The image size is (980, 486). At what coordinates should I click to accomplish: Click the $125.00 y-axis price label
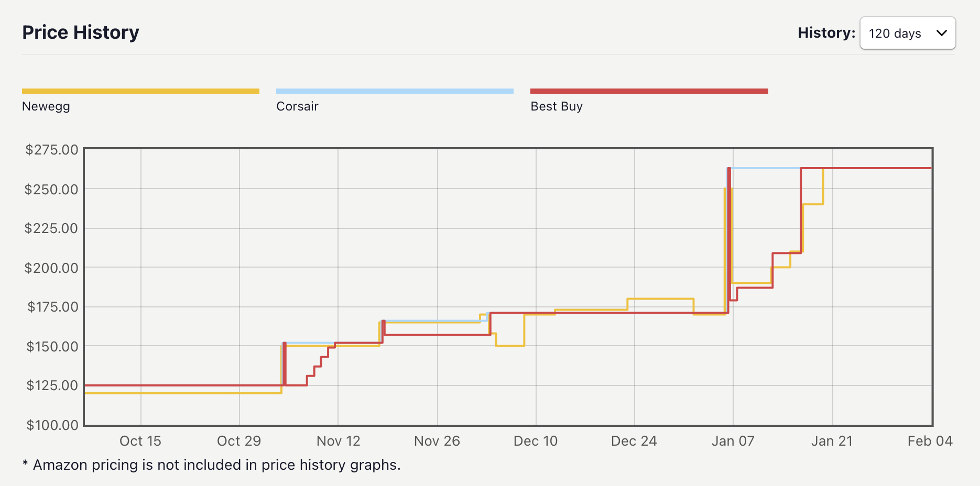coord(52,385)
